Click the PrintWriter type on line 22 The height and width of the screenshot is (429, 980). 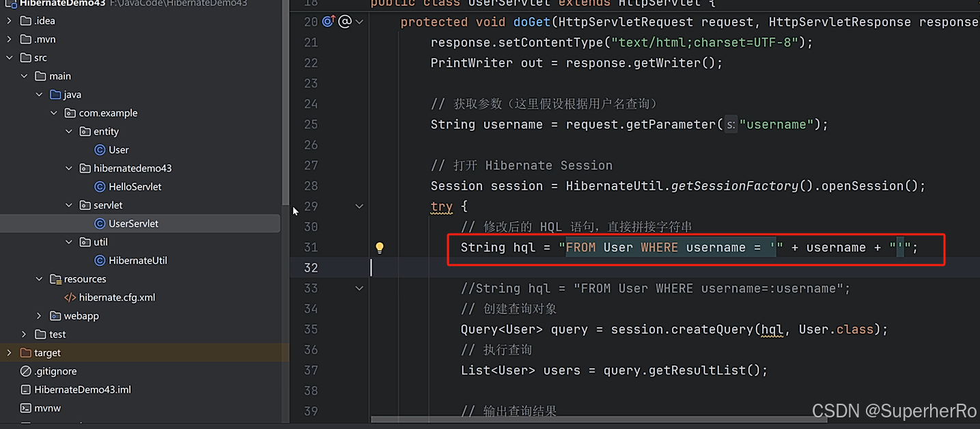tap(472, 63)
